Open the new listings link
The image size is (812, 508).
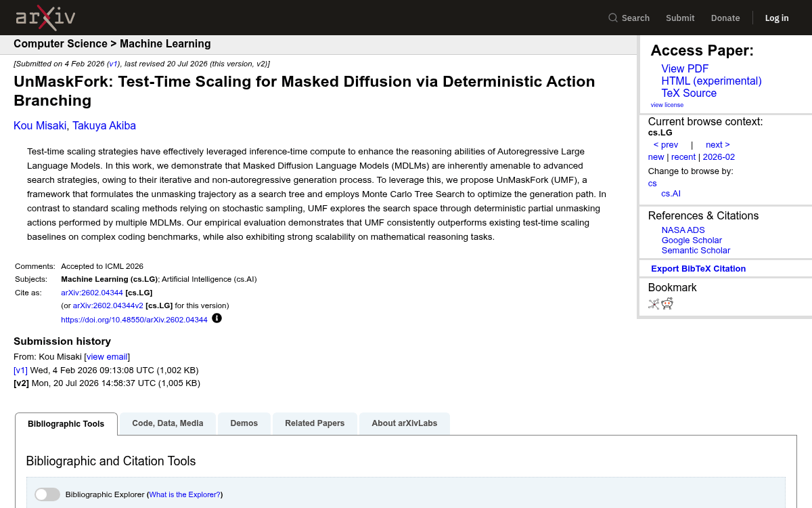click(656, 157)
